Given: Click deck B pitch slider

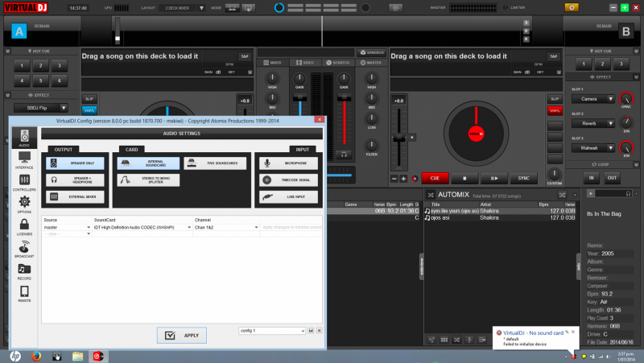Looking at the screenshot, I should pyautogui.click(x=399, y=137).
